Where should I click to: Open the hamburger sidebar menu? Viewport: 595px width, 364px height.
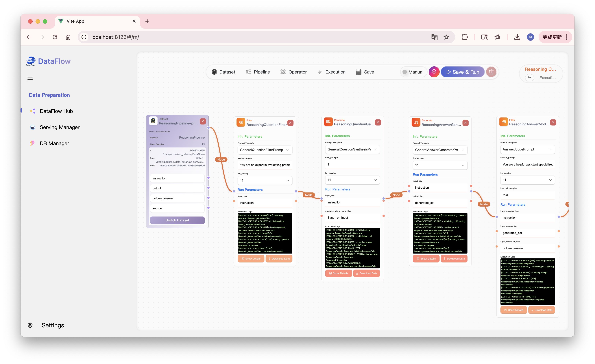tap(30, 80)
